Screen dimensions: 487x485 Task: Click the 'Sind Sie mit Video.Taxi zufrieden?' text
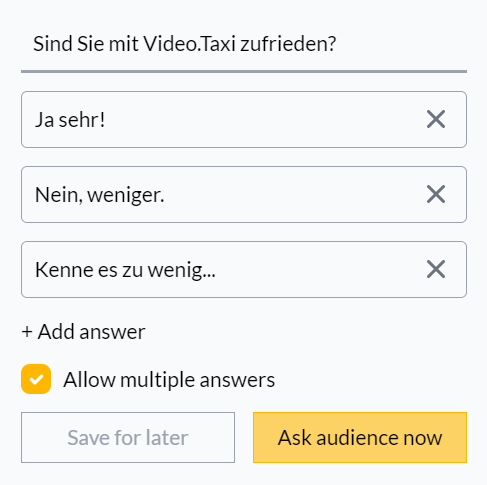click(185, 44)
